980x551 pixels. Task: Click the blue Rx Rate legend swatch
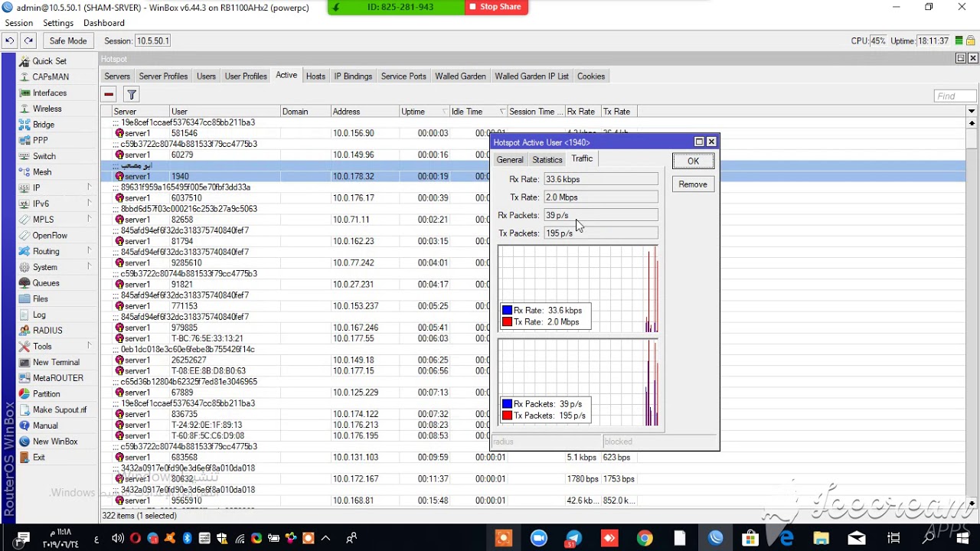point(507,311)
